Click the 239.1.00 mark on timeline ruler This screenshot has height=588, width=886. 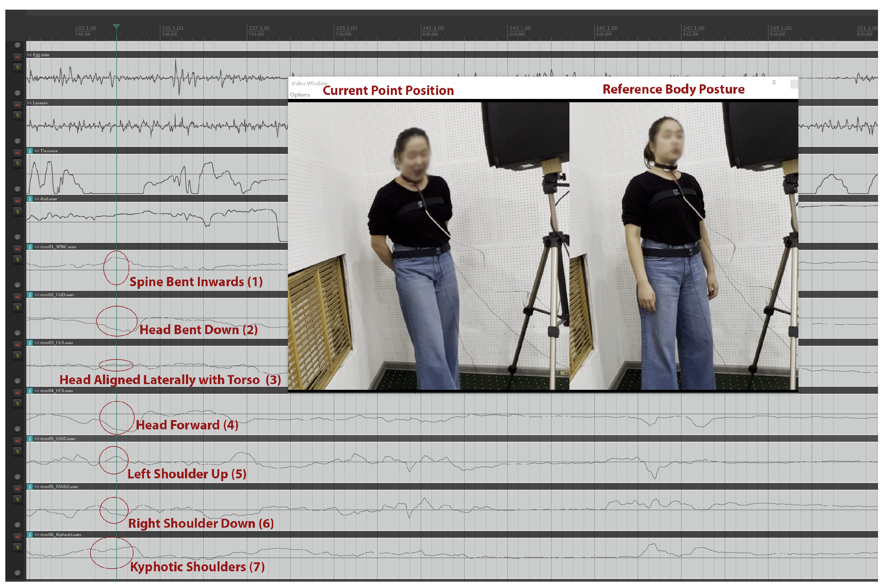[346, 29]
